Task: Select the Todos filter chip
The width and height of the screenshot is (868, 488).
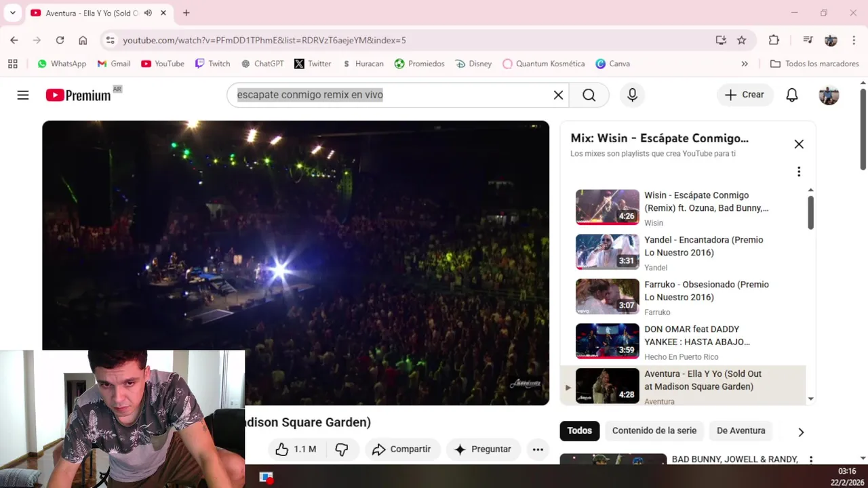Action: (x=579, y=431)
